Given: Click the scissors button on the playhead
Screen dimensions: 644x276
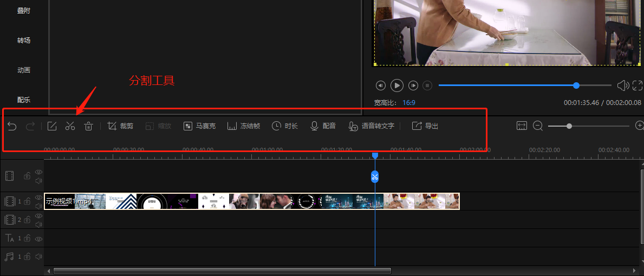Looking at the screenshot, I should point(375,177).
